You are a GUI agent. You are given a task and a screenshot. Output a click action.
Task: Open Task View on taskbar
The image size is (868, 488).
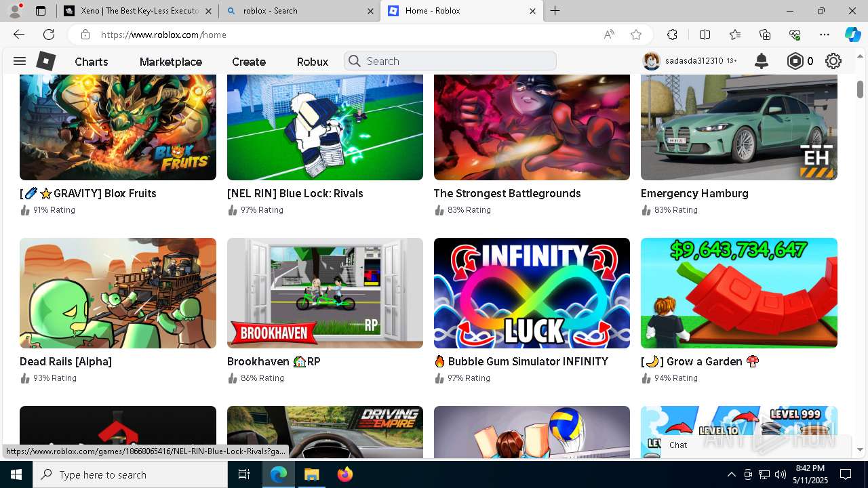coord(244,474)
